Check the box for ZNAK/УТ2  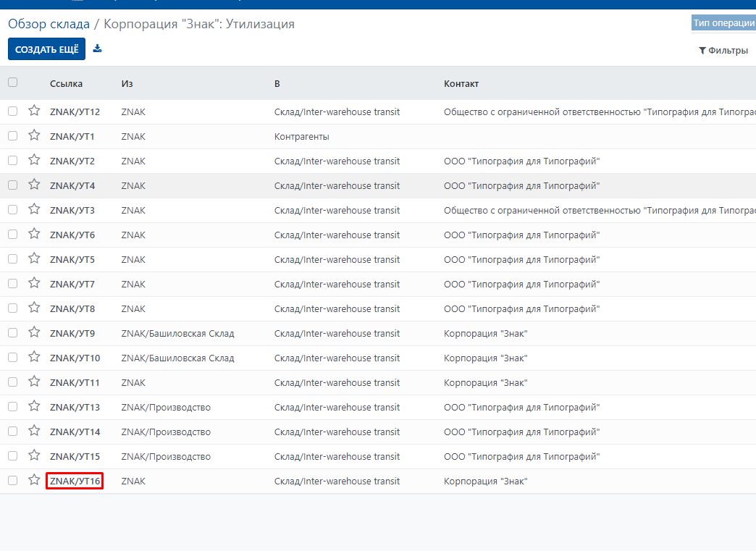(12, 161)
